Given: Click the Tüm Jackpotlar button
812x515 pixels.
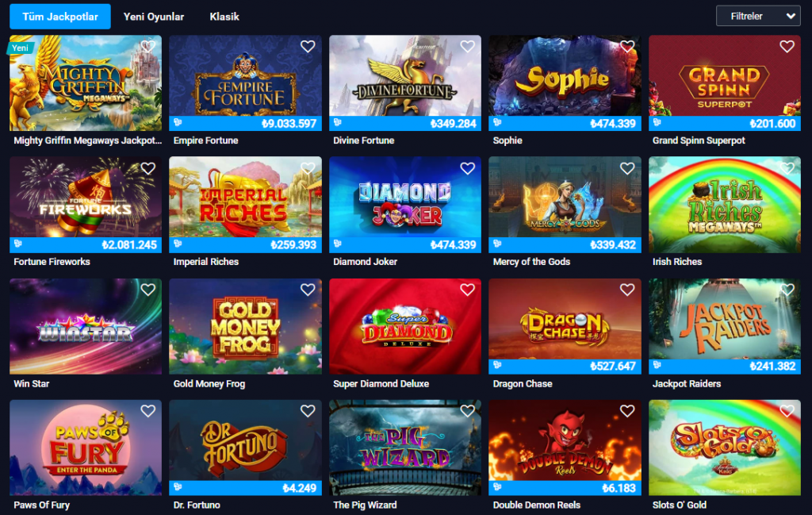Looking at the screenshot, I should click(x=60, y=17).
